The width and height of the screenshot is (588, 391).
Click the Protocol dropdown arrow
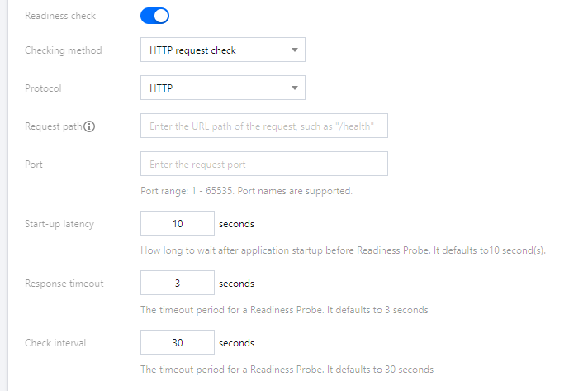pos(295,88)
